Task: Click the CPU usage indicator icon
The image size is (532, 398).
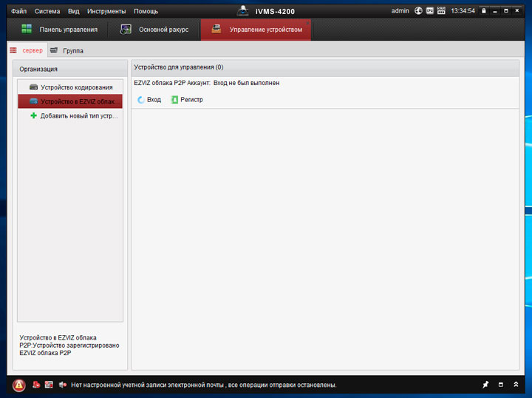Action: click(429, 11)
